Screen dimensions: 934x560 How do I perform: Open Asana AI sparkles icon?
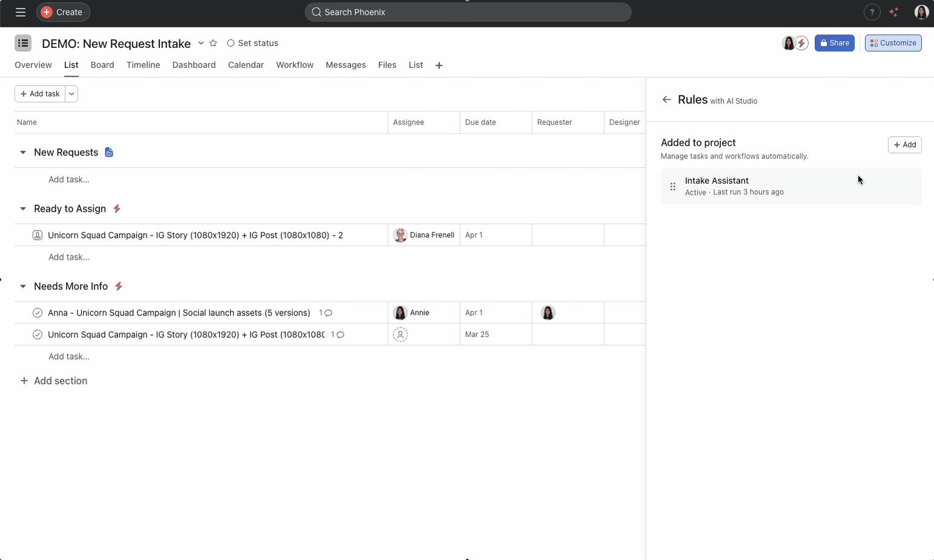coord(894,12)
